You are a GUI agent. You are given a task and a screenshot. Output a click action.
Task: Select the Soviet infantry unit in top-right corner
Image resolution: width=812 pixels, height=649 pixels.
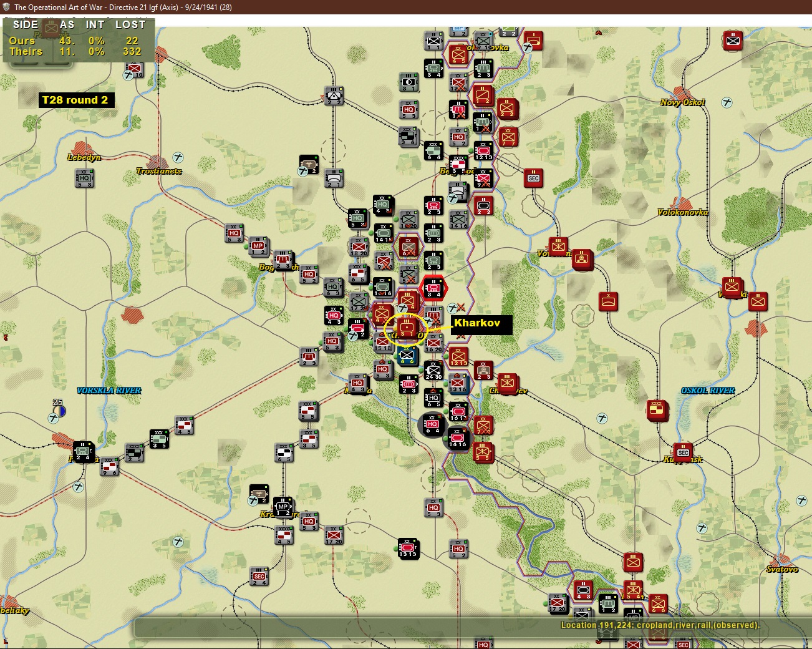coord(733,41)
